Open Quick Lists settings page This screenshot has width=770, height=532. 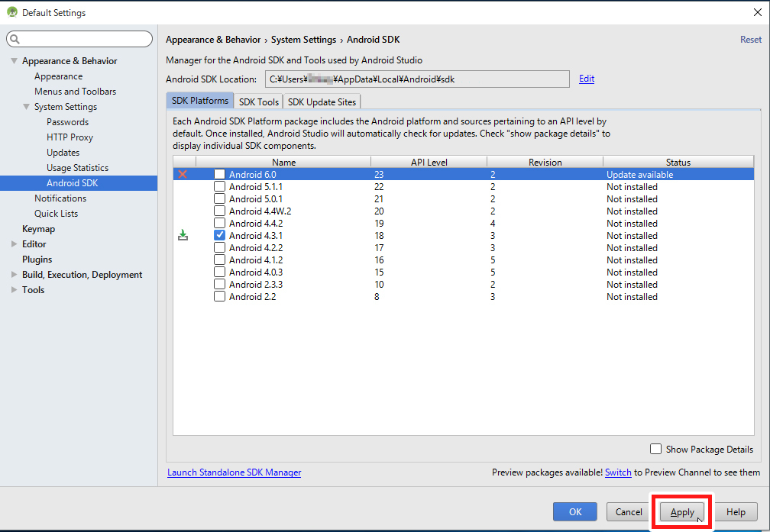click(56, 214)
